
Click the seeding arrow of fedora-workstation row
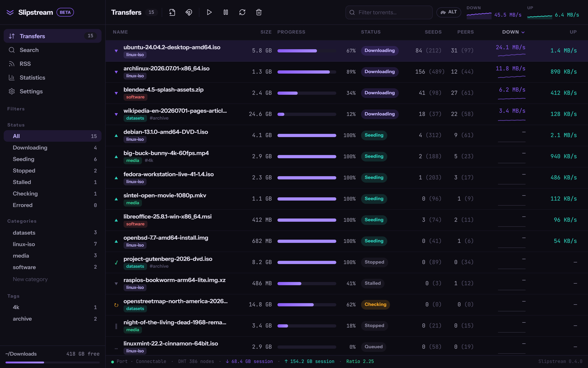click(116, 178)
